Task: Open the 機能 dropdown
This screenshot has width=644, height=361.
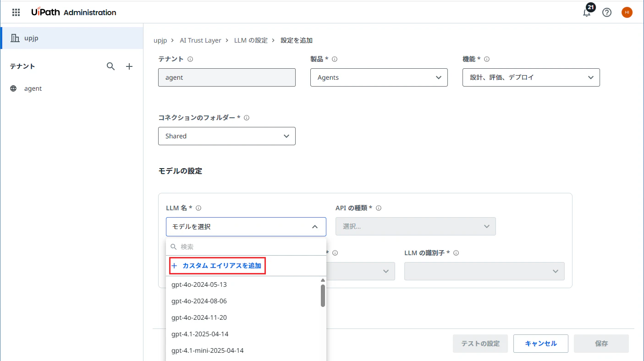Action: click(x=531, y=77)
